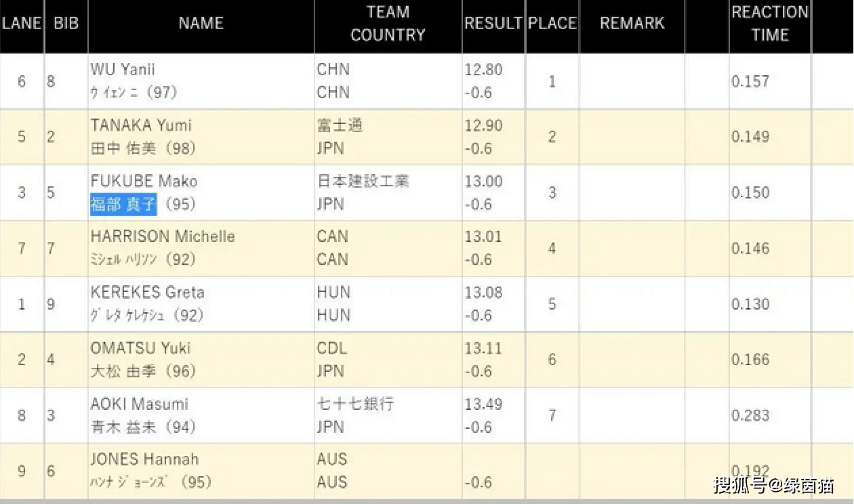Click the TEAM COUNTRY column header
The width and height of the screenshot is (854, 504).
point(388,24)
